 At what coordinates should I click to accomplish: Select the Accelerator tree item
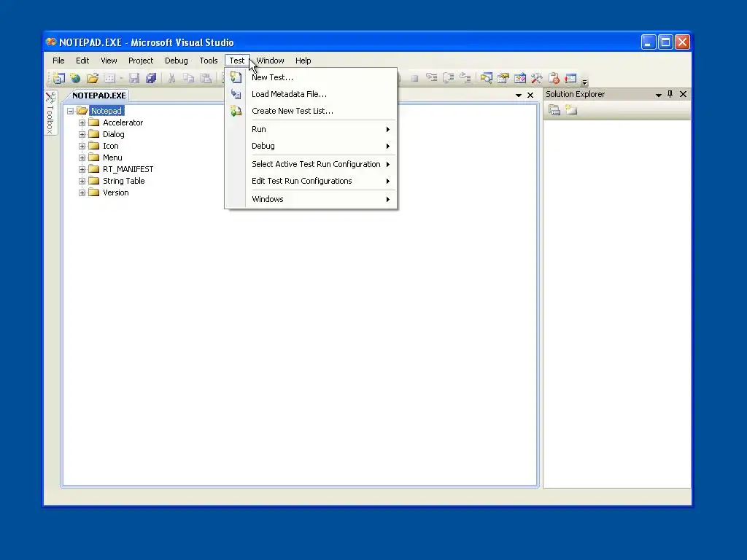click(123, 122)
